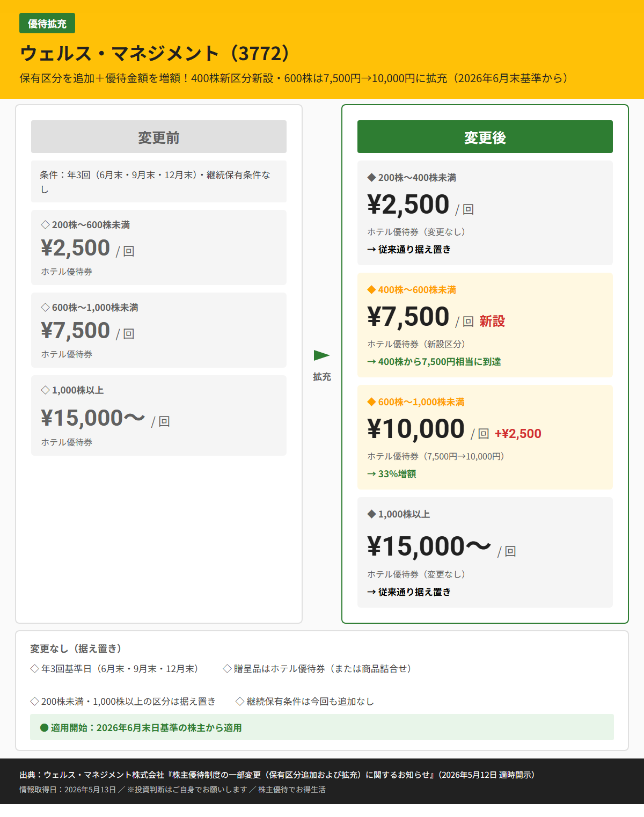This screenshot has height=817, width=644.
Task: Click the diamond icon beside 1,000株以上 in 変更後
Action: (x=371, y=514)
